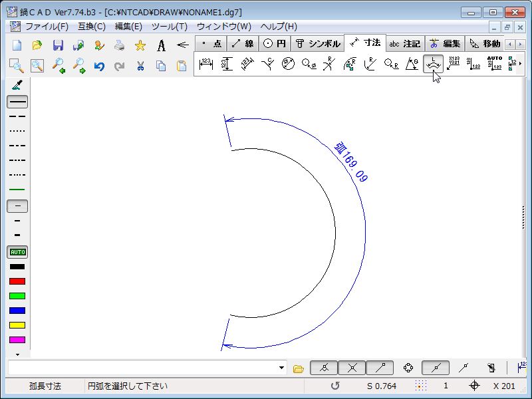Viewport: 532px width, 399px height.
Task: Open the ツール(T) menu
Action: click(170, 27)
